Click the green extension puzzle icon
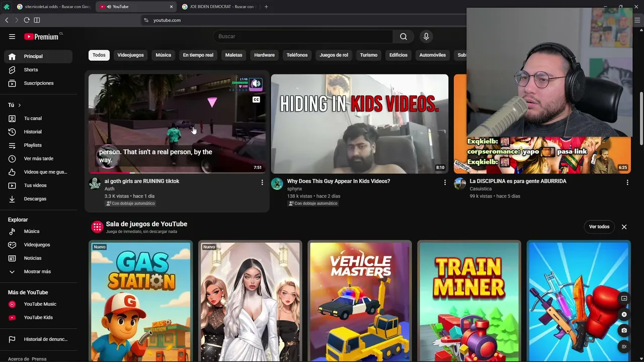Viewport: 644px width, 362px height. tap(6, 7)
